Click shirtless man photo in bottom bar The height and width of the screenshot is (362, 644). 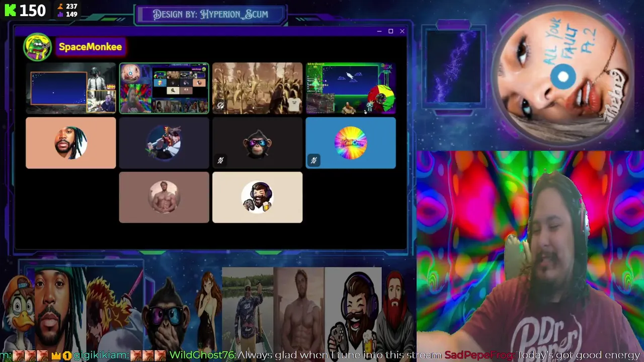(x=299, y=309)
